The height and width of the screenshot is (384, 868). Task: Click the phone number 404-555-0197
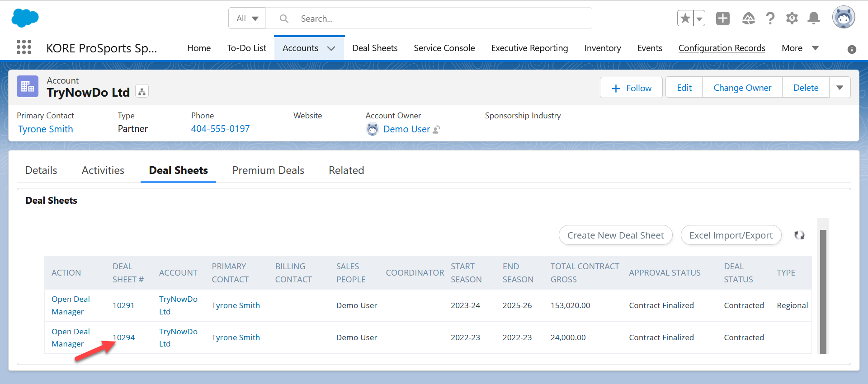[x=220, y=129]
